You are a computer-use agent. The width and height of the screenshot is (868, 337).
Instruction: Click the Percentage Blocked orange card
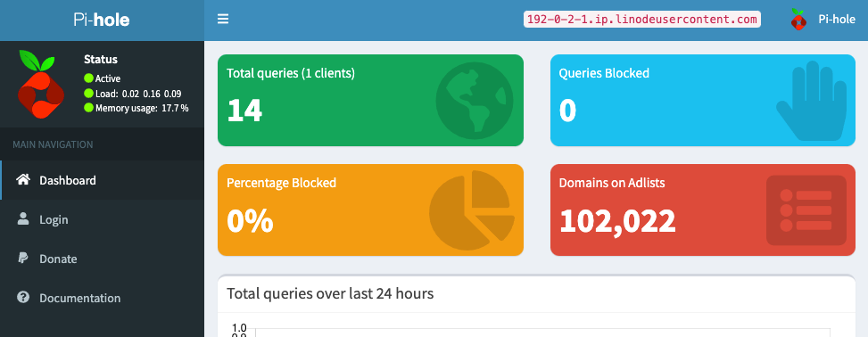click(x=370, y=210)
